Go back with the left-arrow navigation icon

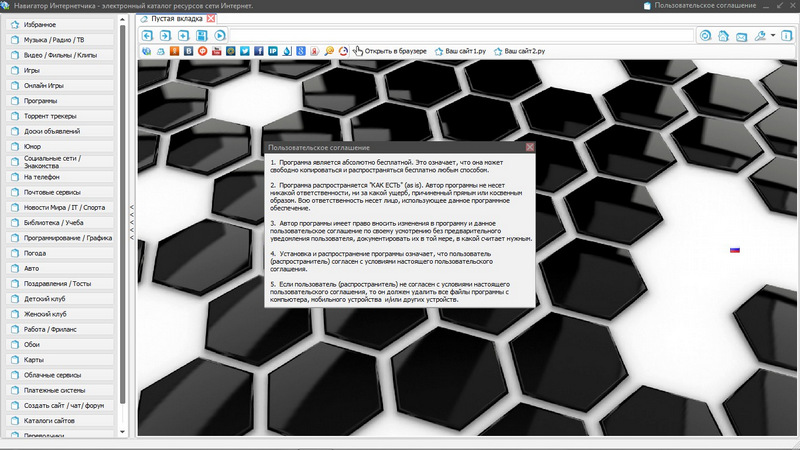pos(147,35)
